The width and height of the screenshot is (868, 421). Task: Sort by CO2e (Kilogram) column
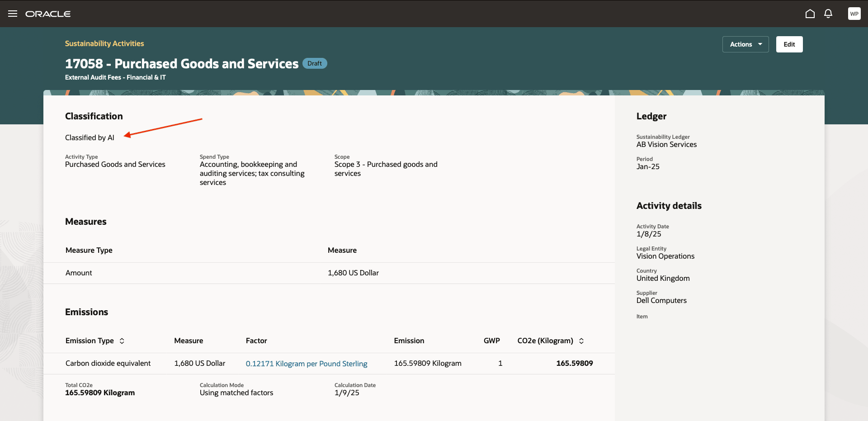click(581, 341)
